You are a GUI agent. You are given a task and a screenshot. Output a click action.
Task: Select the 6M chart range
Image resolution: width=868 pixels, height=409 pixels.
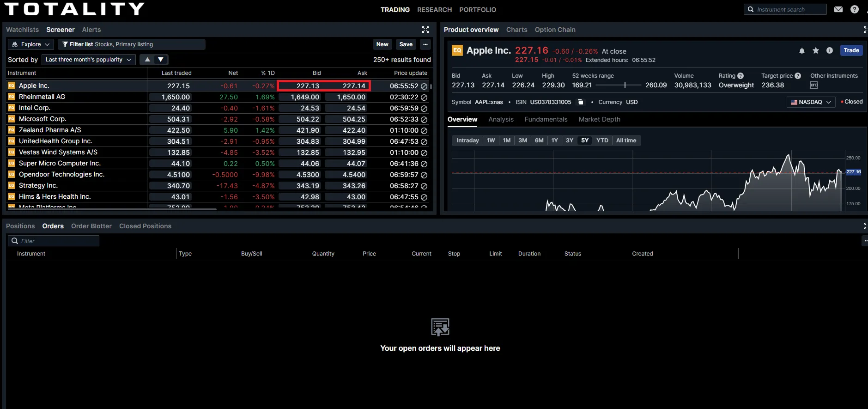[539, 140]
